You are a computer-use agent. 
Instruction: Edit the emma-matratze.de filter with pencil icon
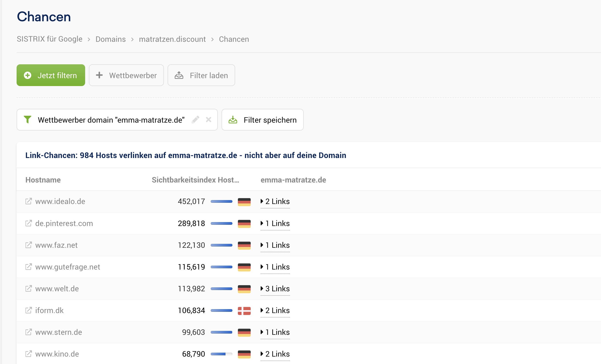pos(195,120)
